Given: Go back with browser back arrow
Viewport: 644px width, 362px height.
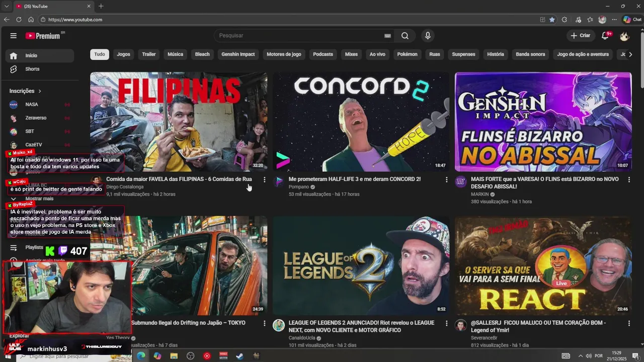Looking at the screenshot, I should pyautogui.click(x=7, y=20).
